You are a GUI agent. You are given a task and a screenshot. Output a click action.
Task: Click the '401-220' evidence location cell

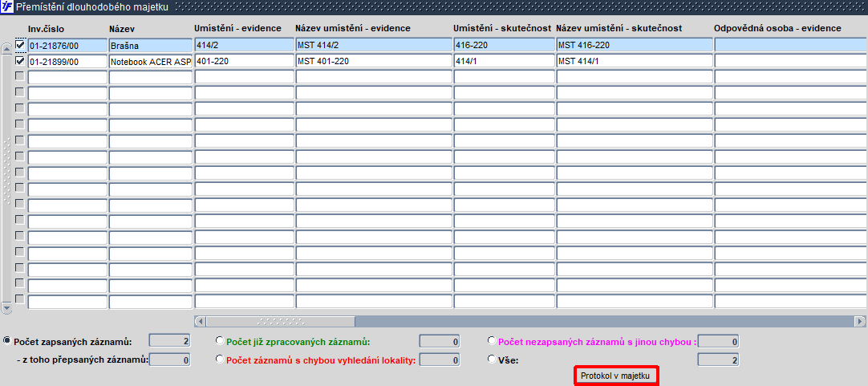[244, 61]
